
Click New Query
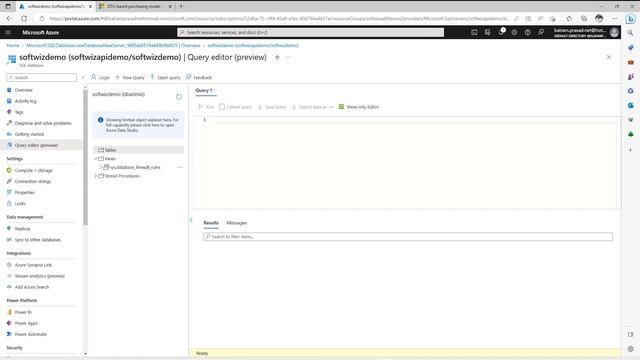[130, 77]
